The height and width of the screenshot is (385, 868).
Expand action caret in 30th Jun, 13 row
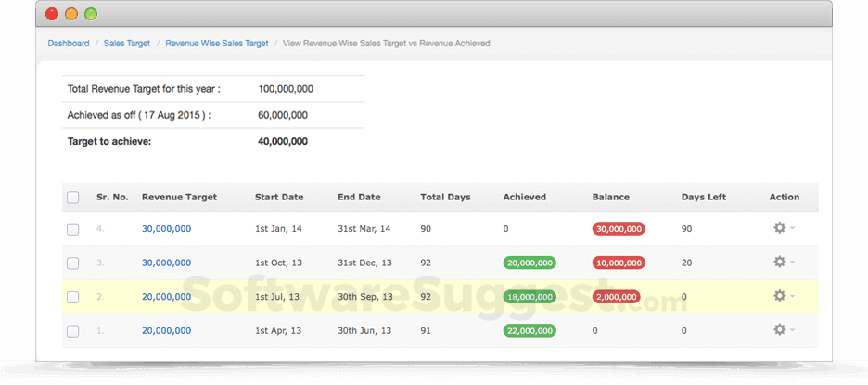[792, 330]
